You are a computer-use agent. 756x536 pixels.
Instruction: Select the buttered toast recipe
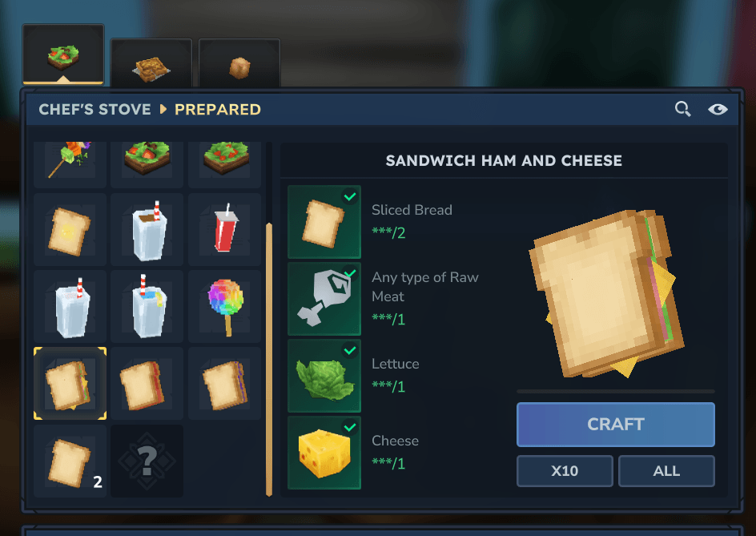point(70,230)
